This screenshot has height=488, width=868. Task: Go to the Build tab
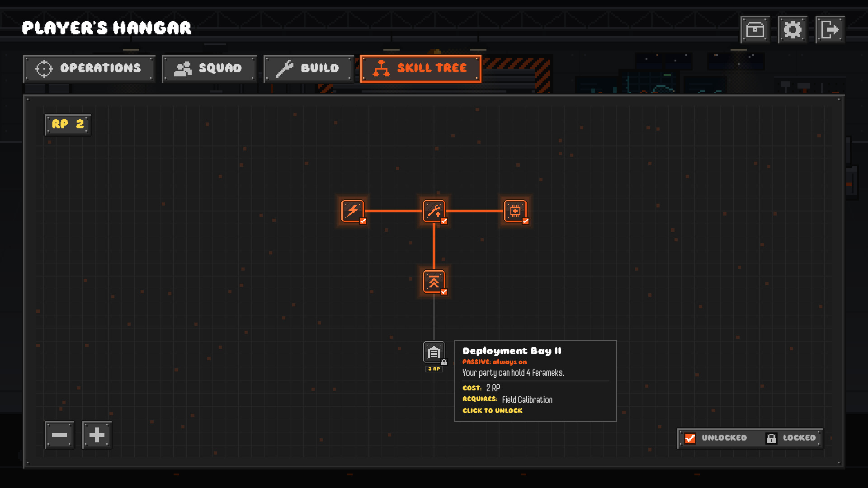click(308, 69)
